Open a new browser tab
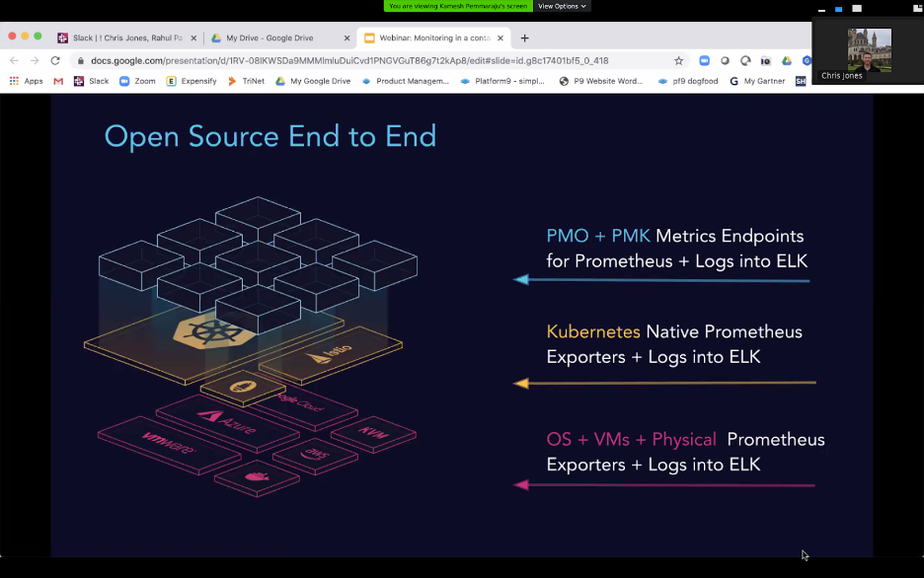This screenshot has width=924, height=578. 524,37
